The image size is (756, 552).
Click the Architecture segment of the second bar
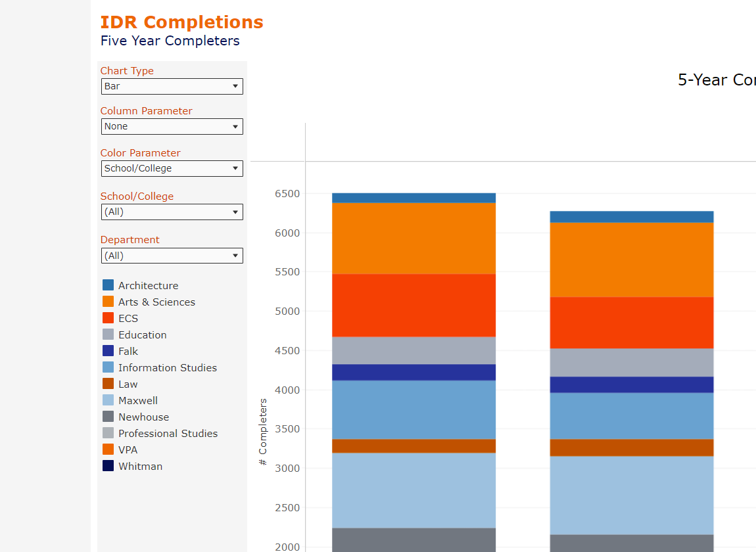click(x=632, y=217)
